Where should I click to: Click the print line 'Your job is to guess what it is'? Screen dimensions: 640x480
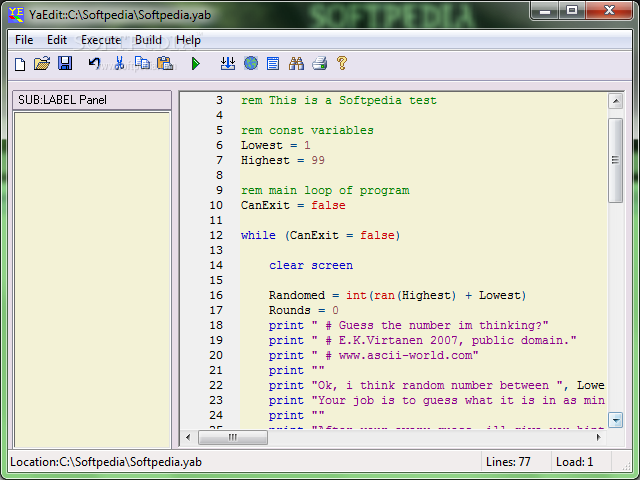pos(436,400)
